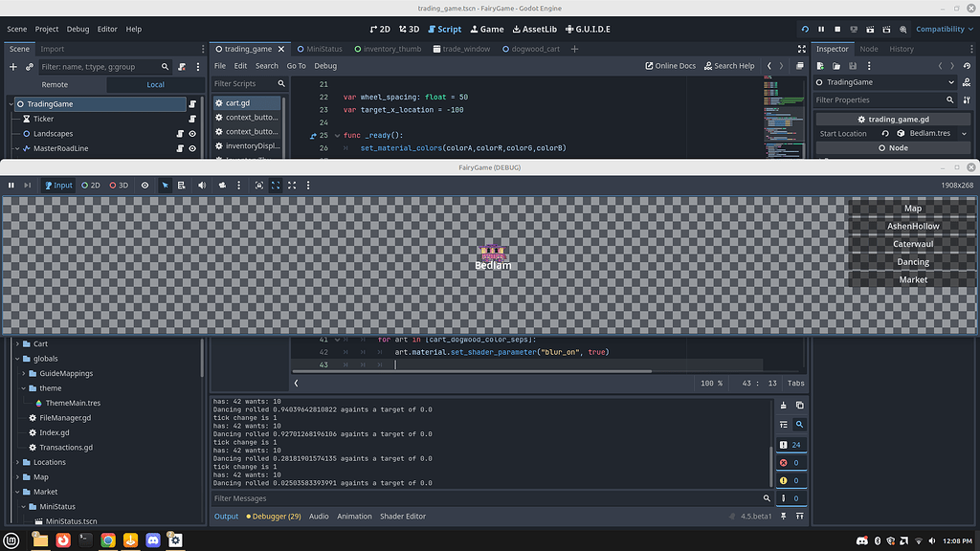Collapse the TradingGame node tree
Image resolution: width=980 pixels, height=551 pixels.
tap(10, 104)
